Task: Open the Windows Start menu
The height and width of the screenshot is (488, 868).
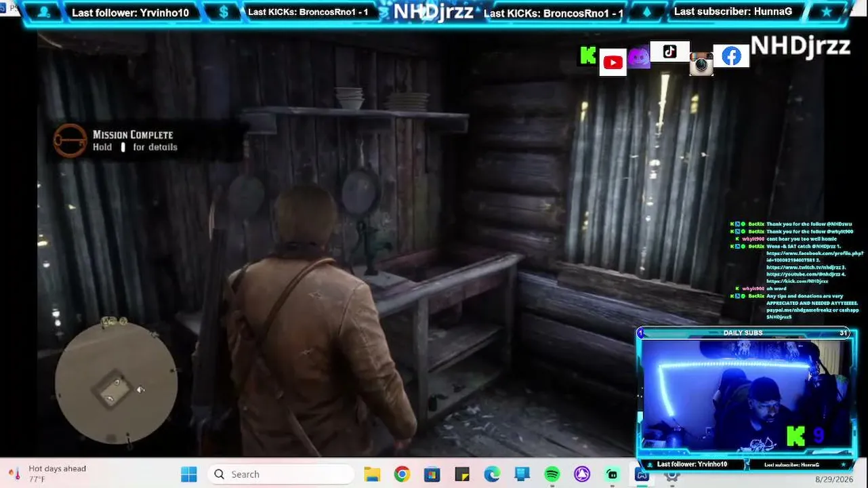Action: click(x=189, y=474)
